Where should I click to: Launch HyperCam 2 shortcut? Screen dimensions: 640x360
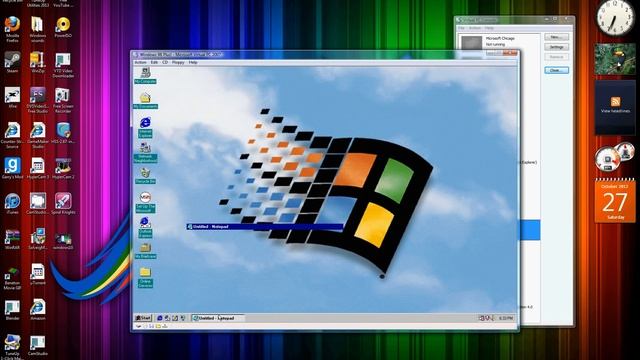(63, 168)
